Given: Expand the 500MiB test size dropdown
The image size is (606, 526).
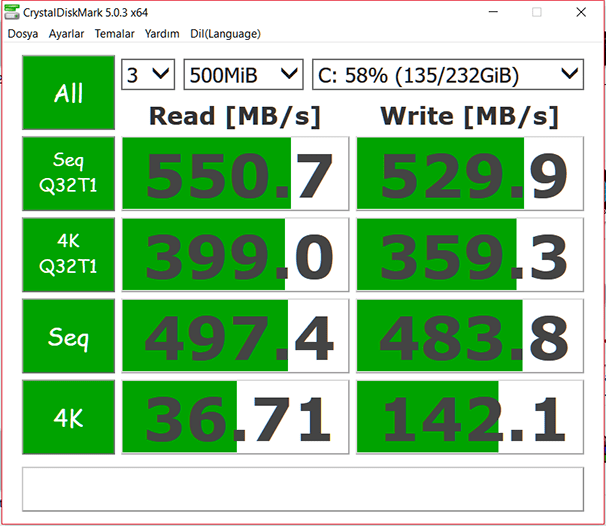Looking at the screenshot, I should [x=243, y=74].
